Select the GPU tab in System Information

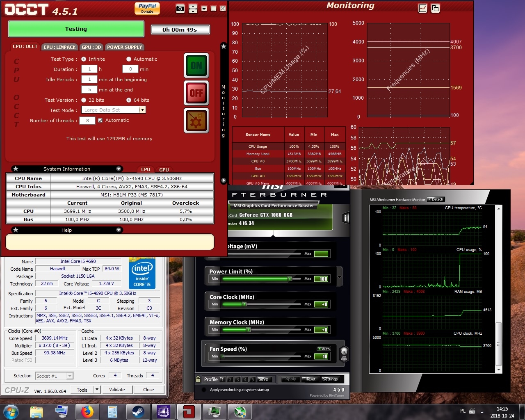[164, 169]
